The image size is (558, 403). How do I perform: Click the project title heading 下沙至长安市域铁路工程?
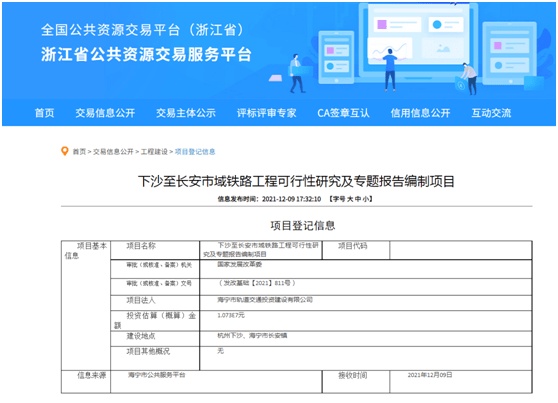pos(296,181)
